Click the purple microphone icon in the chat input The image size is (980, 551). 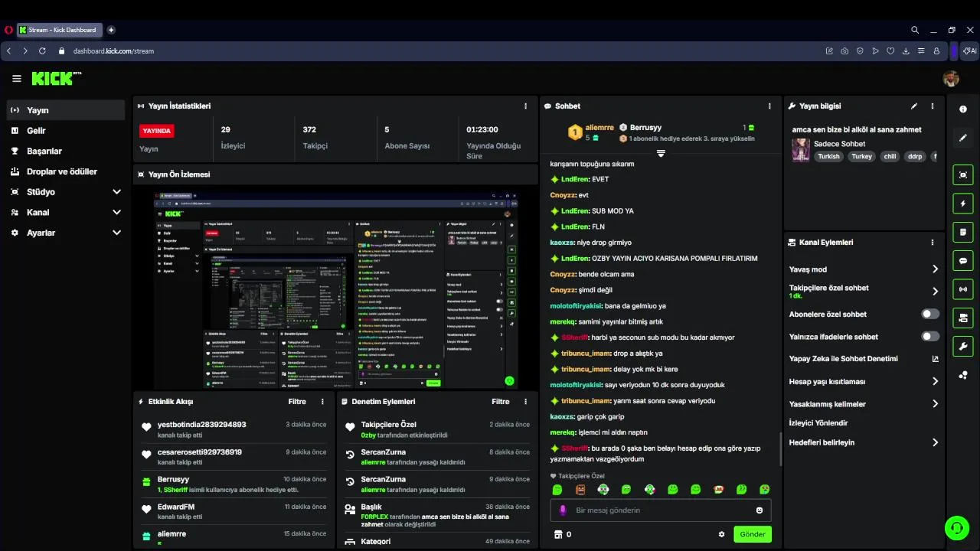click(563, 510)
